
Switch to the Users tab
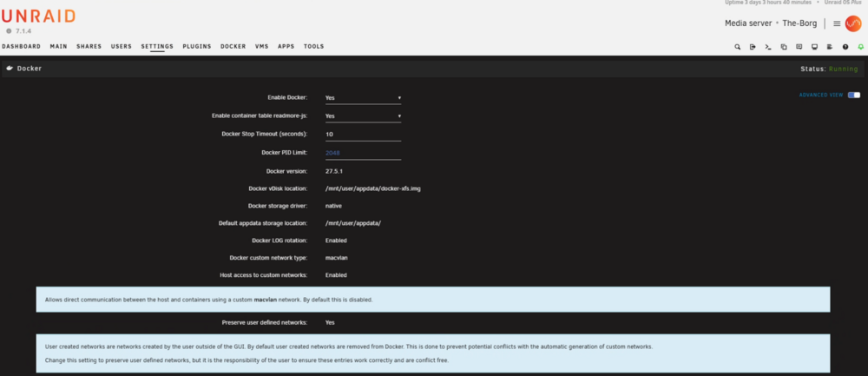tap(122, 47)
